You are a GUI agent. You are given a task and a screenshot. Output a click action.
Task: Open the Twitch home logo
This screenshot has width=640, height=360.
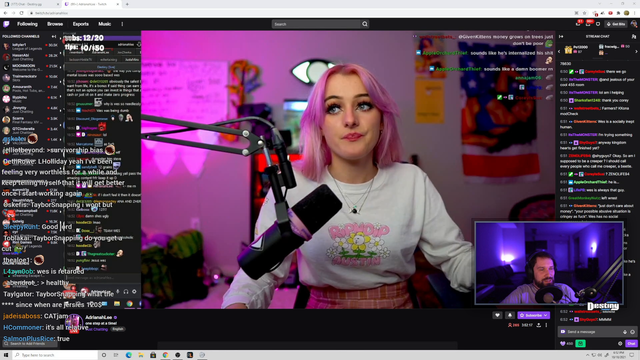pos(6,24)
